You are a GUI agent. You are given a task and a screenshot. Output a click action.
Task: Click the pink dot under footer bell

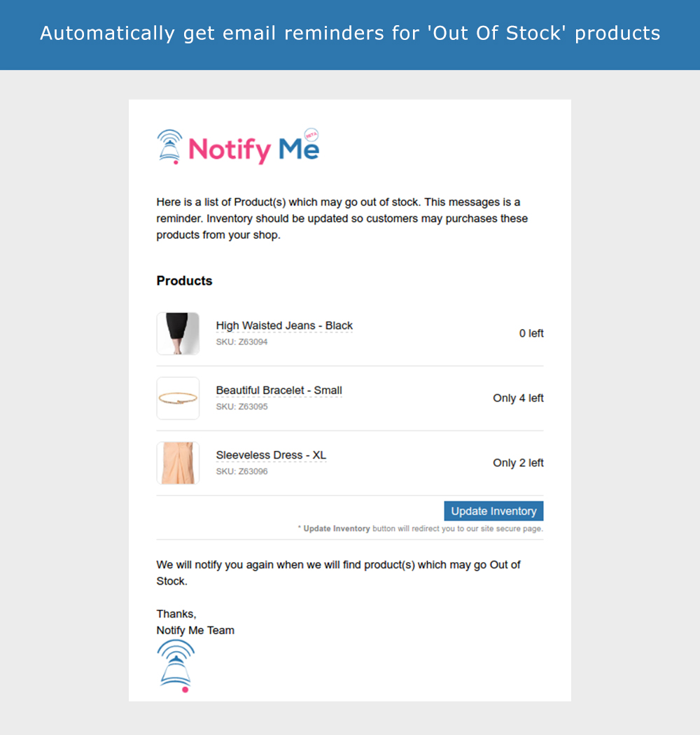point(185,689)
